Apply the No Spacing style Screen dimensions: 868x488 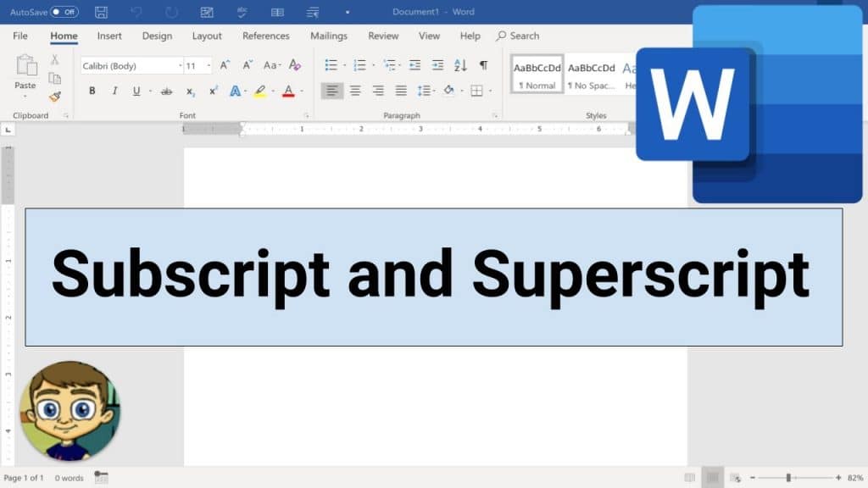click(592, 74)
